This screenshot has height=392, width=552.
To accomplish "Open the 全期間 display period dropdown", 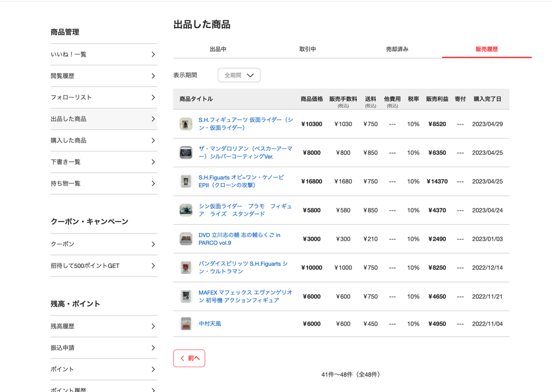I will coord(239,75).
